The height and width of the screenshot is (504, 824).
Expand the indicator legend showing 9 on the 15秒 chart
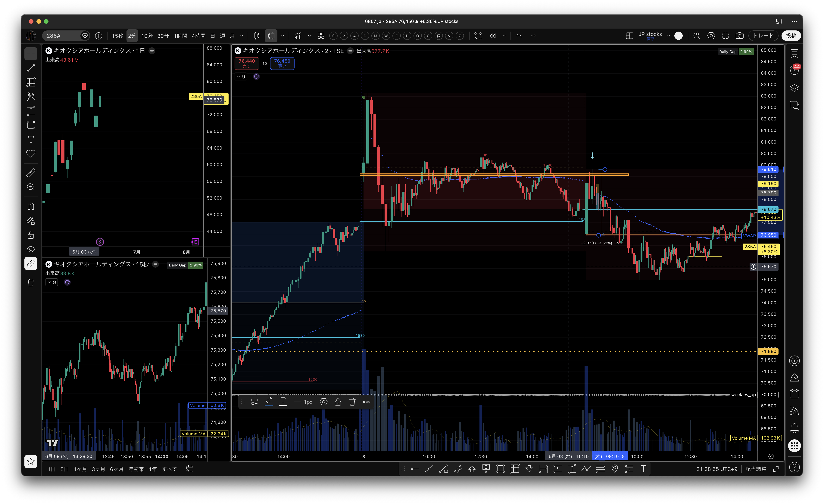coord(52,282)
